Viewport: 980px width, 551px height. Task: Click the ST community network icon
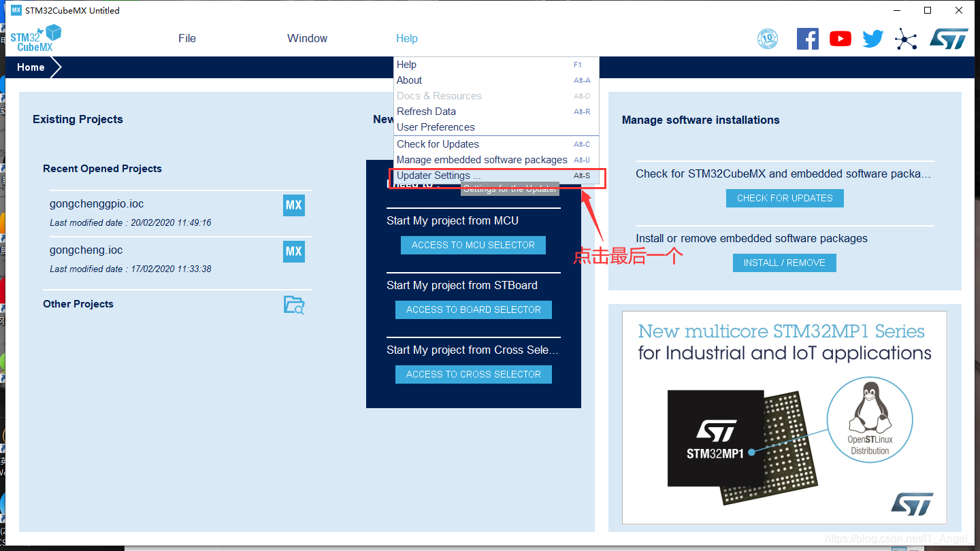[x=906, y=39]
